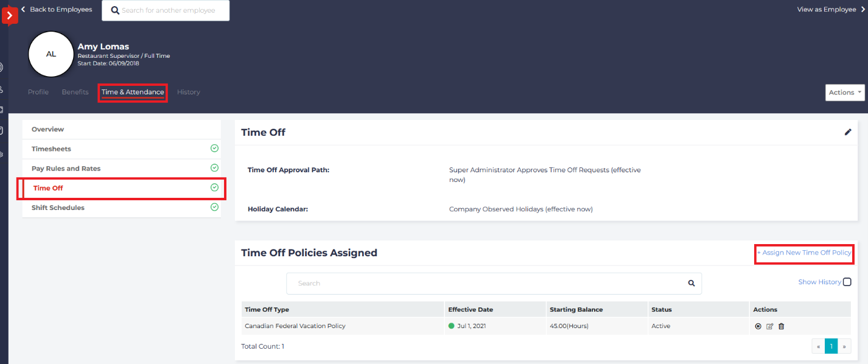
Task: Click Assign New Time Off Policy link
Action: (x=803, y=253)
